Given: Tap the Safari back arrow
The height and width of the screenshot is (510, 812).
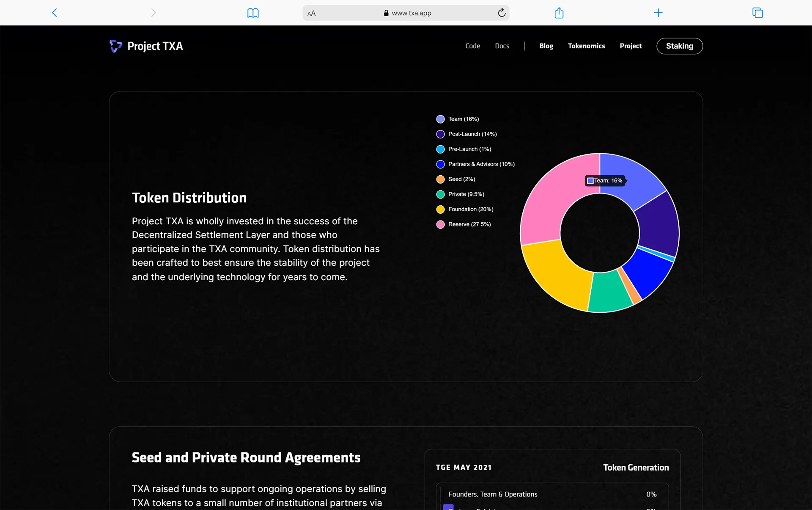Looking at the screenshot, I should click(x=55, y=13).
